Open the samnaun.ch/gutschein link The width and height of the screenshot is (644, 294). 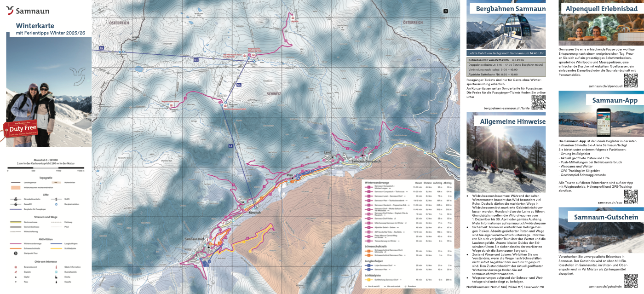605,286
